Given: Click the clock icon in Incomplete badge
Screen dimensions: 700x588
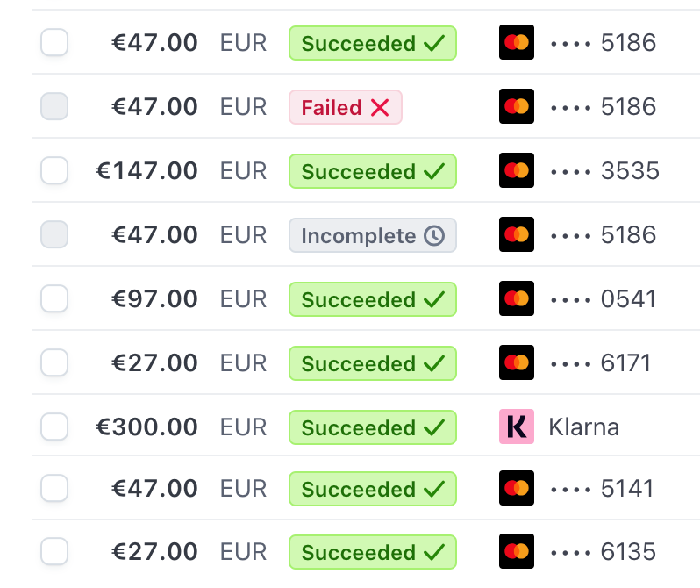Looking at the screenshot, I should point(434,235).
